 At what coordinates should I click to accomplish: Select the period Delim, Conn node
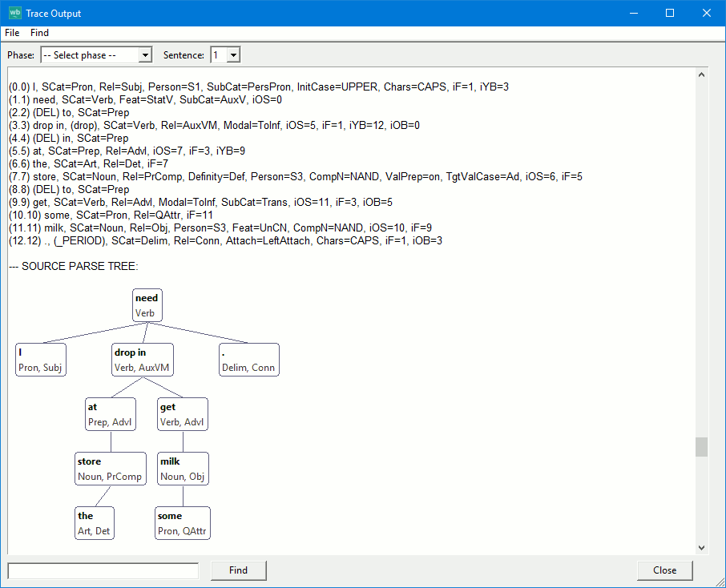(249, 360)
